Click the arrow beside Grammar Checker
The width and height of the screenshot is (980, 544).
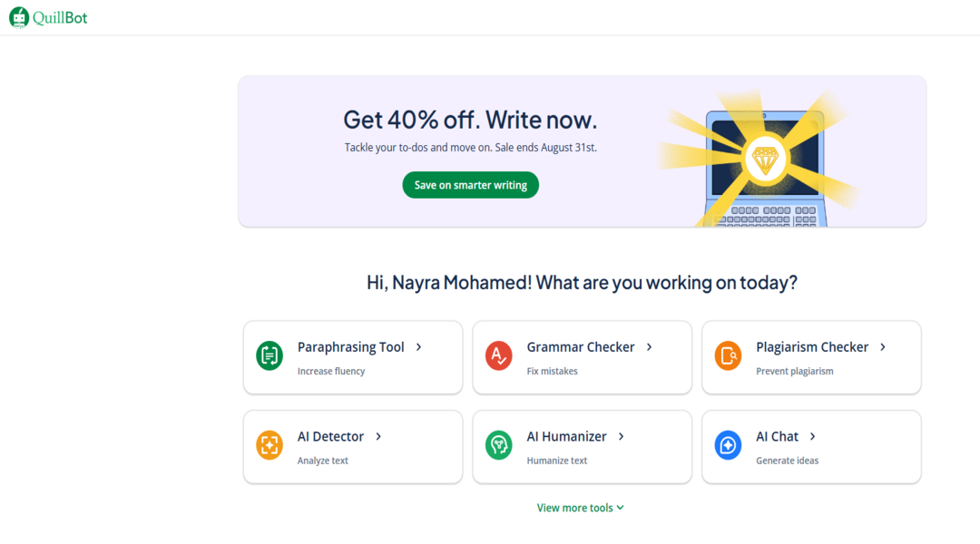650,346
